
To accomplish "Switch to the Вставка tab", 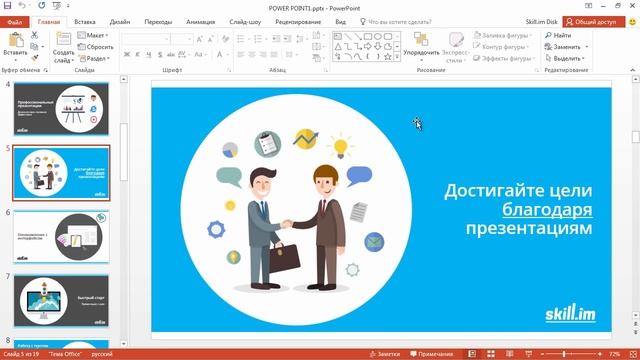I will pyautogui.click(x=85, y=22).
